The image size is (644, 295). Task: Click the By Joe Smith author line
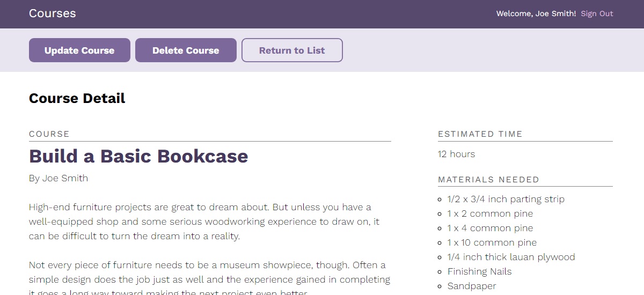click(58, 178)
